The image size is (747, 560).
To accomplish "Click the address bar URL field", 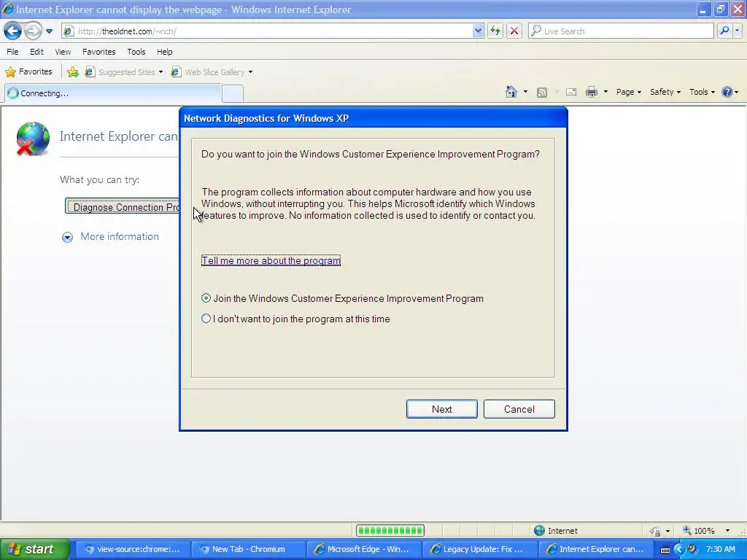I will tap(273, 31).
